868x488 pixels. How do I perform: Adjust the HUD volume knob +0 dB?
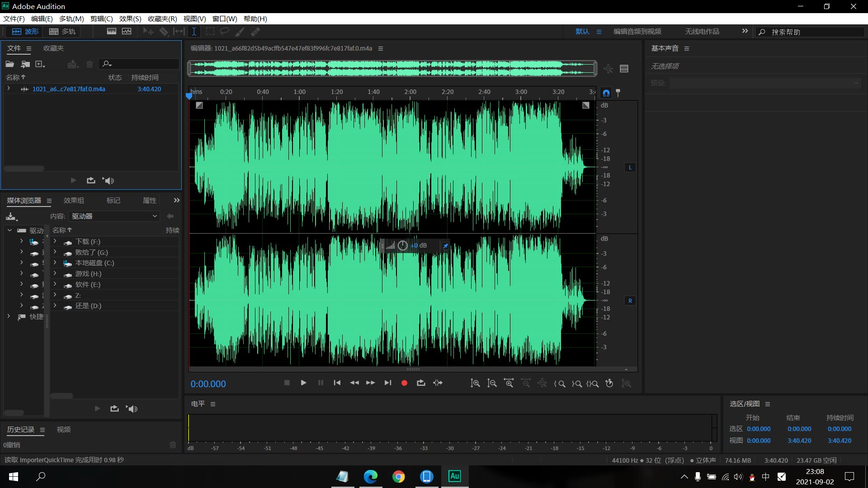[x=402, y=245]
